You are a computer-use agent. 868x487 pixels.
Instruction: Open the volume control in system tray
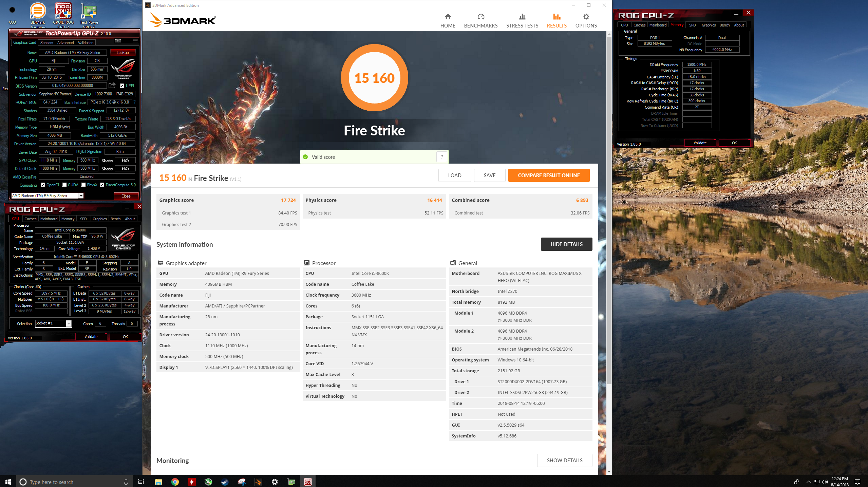point(825,482)
